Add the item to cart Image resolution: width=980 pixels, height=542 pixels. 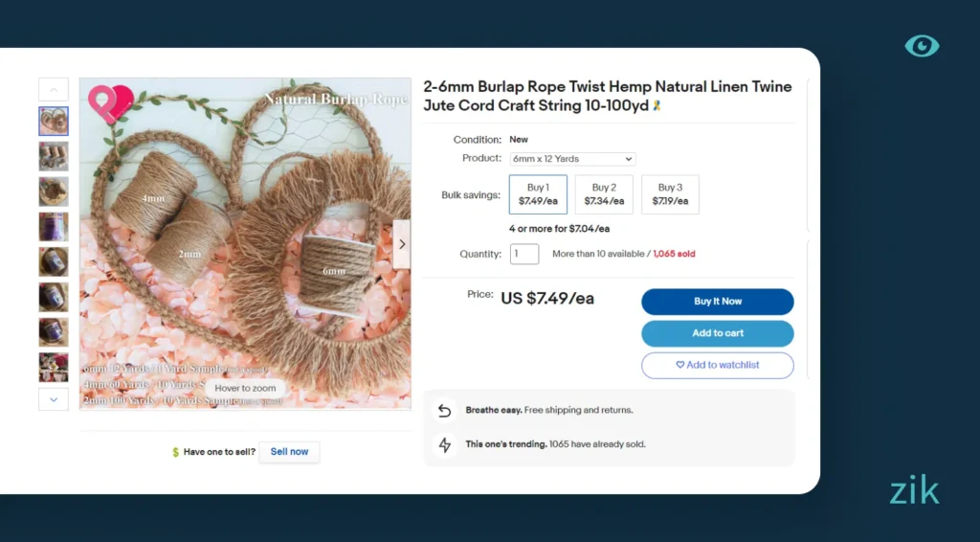coord(717,333)
